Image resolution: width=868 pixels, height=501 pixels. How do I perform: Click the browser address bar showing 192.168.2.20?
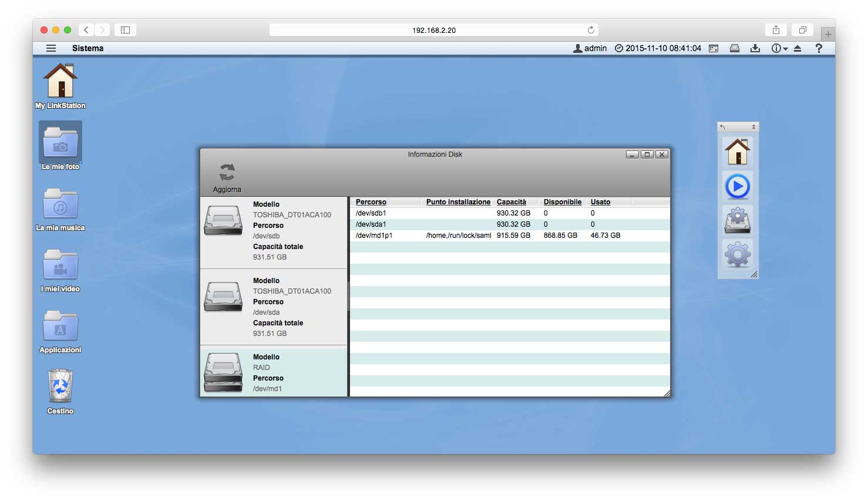434,30
